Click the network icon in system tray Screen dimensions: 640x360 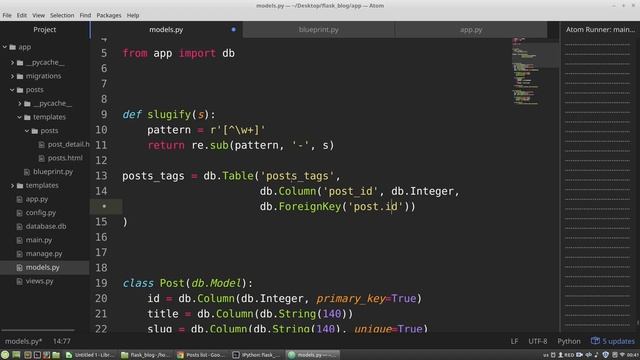click(x=622, y=355)
